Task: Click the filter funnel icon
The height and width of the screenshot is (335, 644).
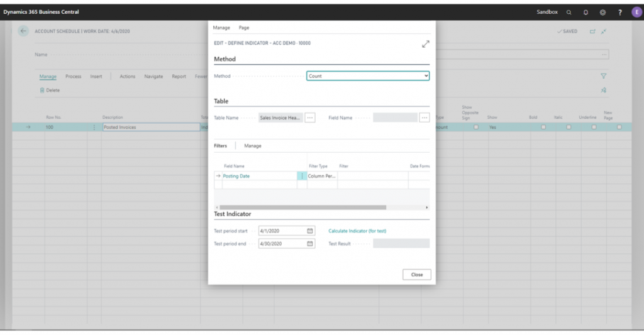Action: click(x=604, y=76)
